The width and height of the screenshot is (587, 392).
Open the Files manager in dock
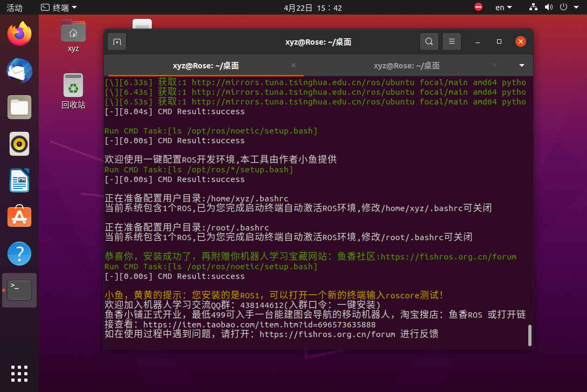(x=19, y=107)
